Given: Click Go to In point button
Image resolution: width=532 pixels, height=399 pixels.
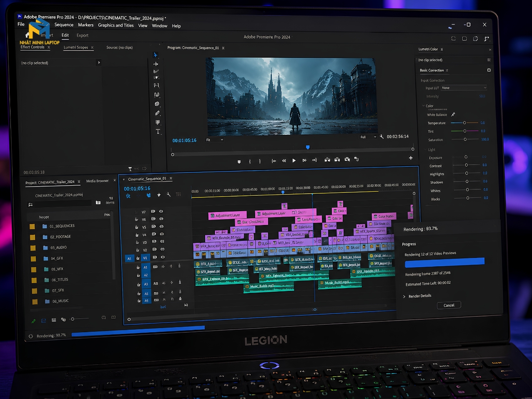Looking at the screenshot, I should coord(274,161).
